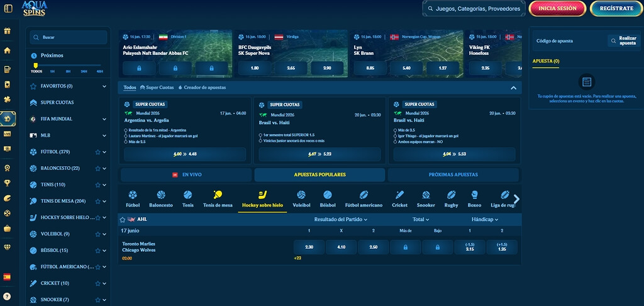644x306 pixels.
Task: Favorite Fútbol (379) with its star
Action: coord(97,152)
